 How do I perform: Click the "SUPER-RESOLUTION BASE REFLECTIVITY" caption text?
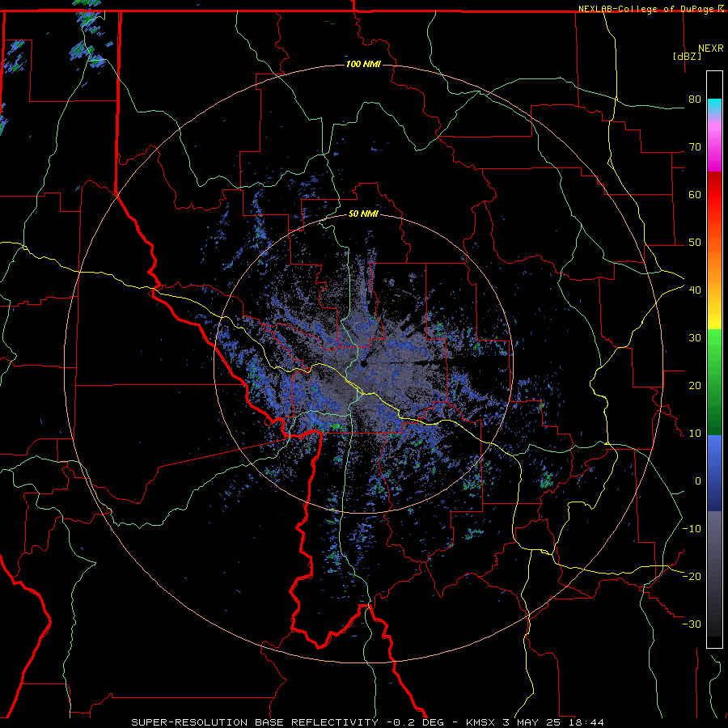[x=255, y=722]
